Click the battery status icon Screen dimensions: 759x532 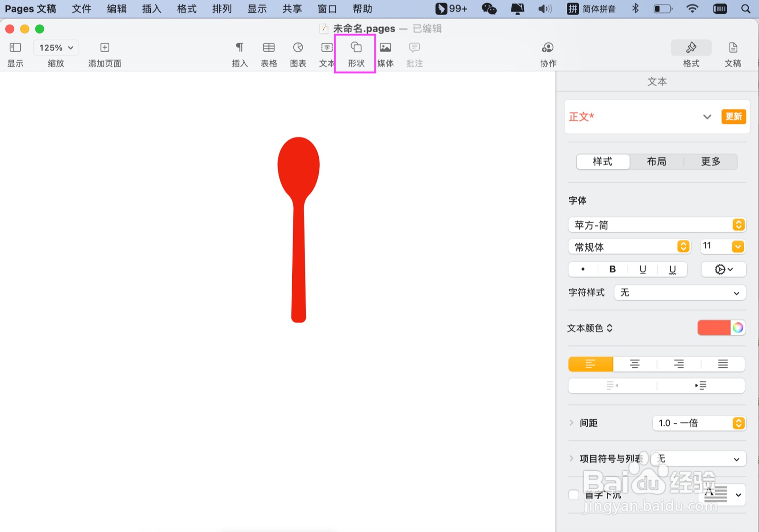[x=663, y=9]
